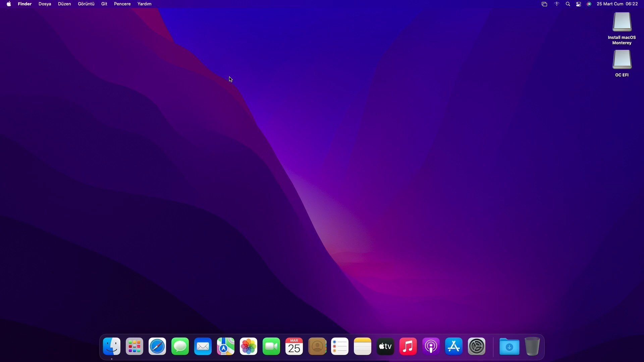The width and height of the screenshot is (644, 362).
Task: Launch the Messages app
Action: [180, 347]
